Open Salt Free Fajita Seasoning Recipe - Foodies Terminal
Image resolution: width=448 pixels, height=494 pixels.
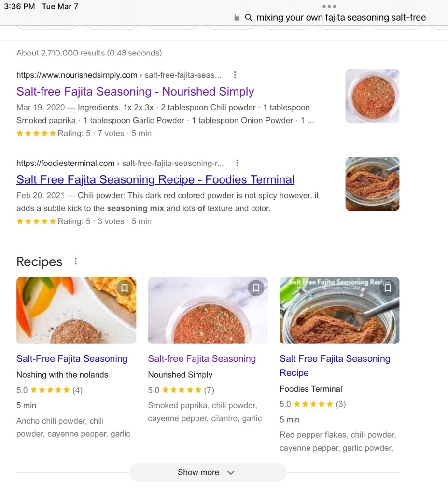pos(155,180)
